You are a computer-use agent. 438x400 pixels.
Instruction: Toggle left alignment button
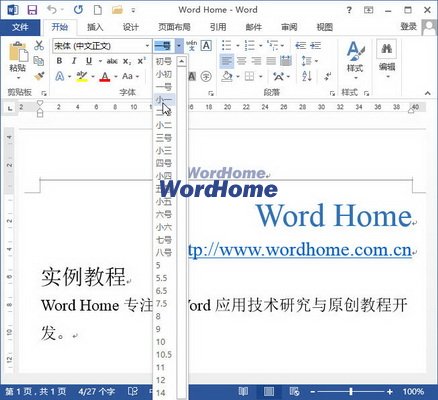click(x=227, y=61)
